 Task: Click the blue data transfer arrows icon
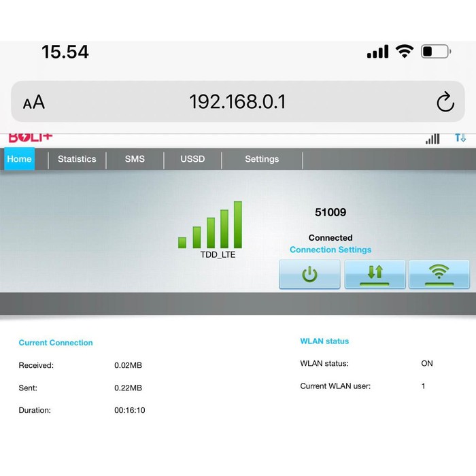point(460,138)
